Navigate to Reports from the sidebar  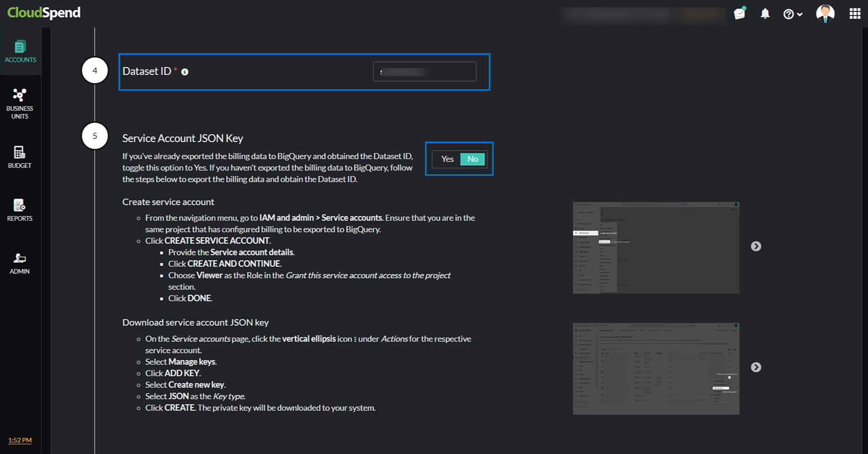click(19, 210)
